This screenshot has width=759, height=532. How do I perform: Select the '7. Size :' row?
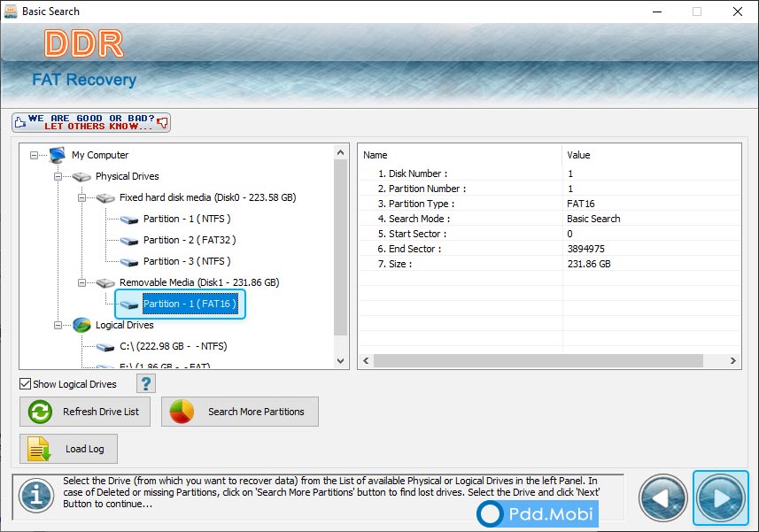(550, 264)
